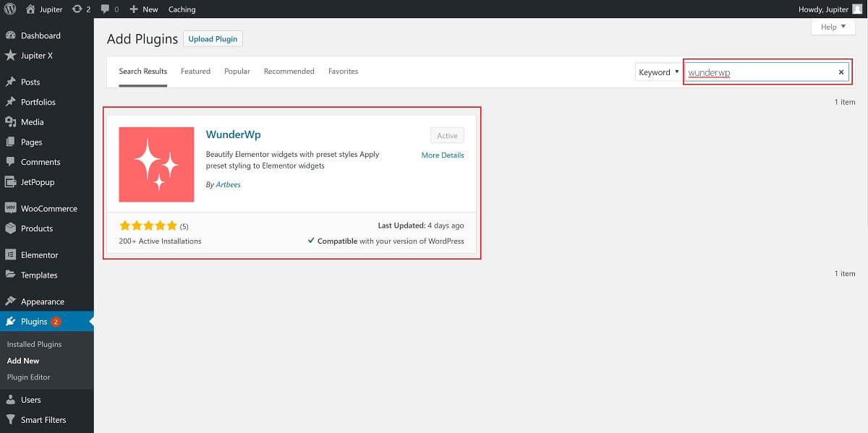Switch to the Recommended tab

point(289,72)
